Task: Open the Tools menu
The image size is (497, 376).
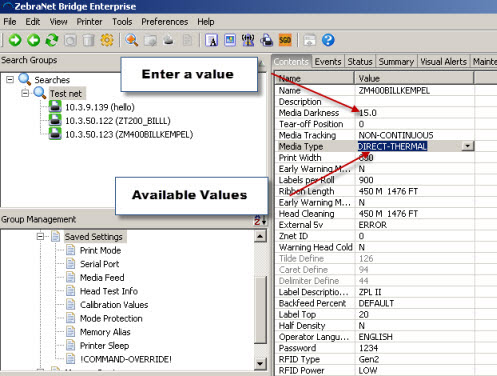Action: click(x=122, y=22)
